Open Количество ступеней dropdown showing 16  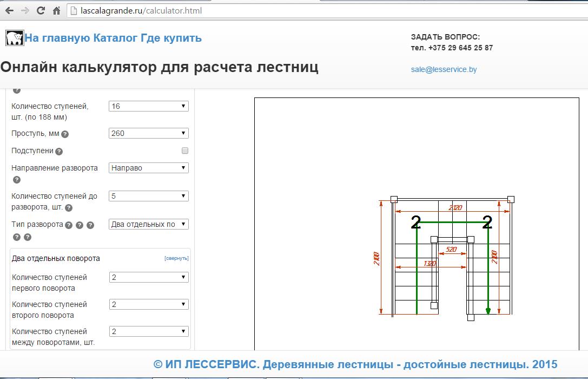pos(149,106)
